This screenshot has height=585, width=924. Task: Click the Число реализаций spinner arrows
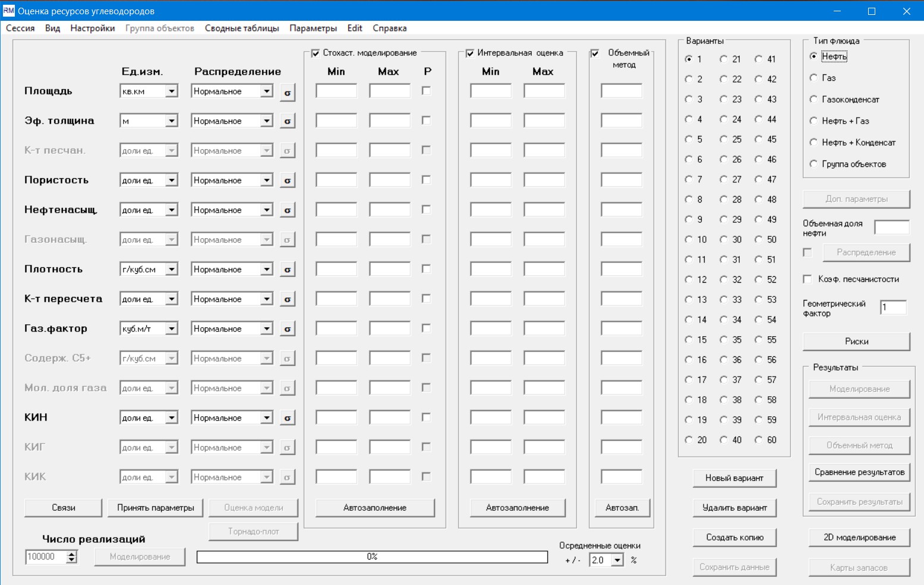pos(72,557)
